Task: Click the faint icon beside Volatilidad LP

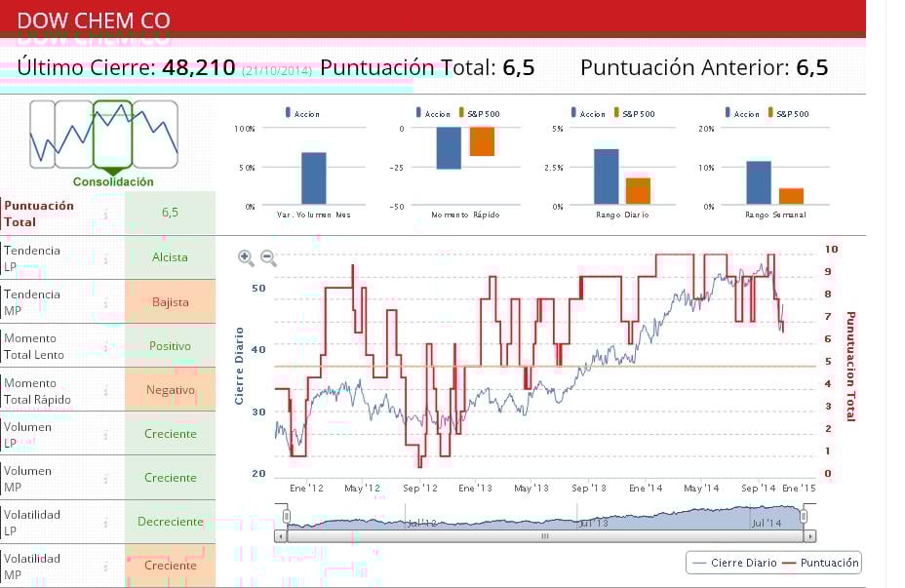Action: coord(105,523)
